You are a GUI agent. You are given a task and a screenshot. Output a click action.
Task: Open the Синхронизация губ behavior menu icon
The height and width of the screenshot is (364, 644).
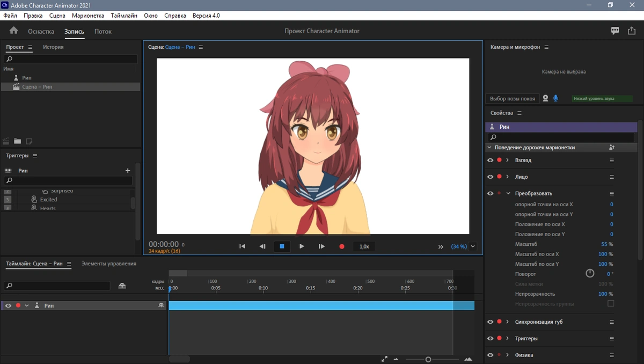click(611, 322)
